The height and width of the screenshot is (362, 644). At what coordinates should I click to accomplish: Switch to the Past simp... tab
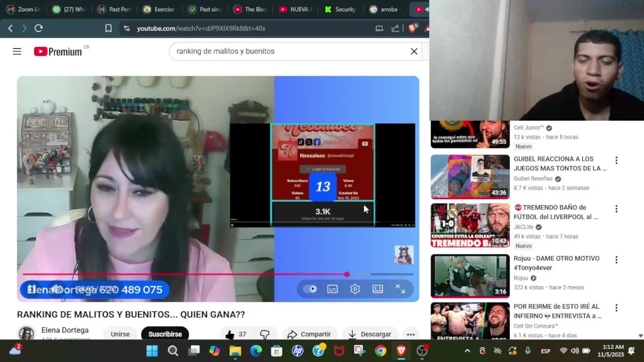(205, 9)
